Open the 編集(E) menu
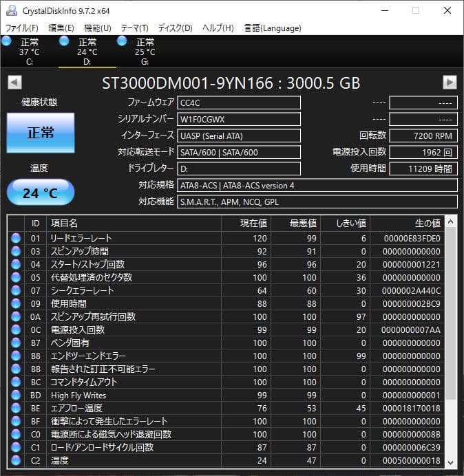 pos(61,28)
